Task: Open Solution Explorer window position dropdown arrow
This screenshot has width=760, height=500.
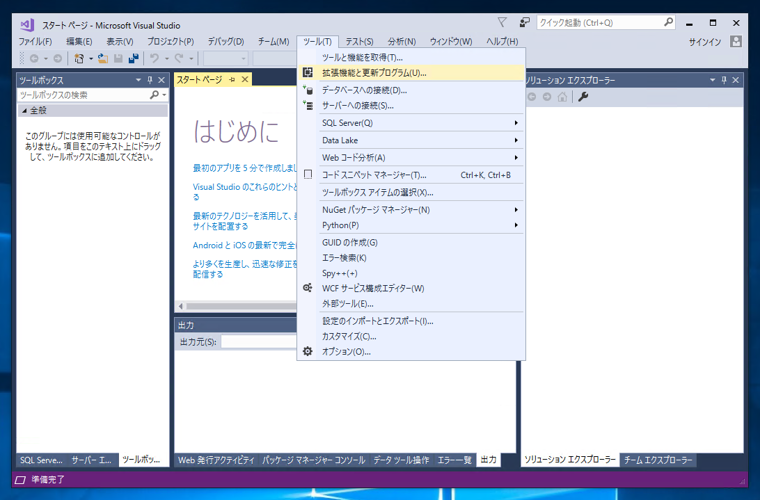Action: 712,80
